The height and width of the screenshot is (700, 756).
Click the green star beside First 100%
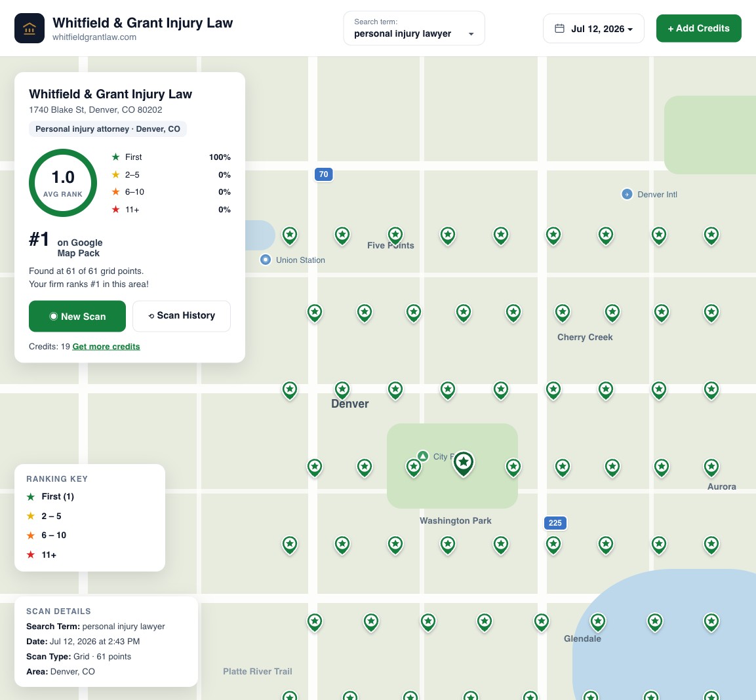coord(115,157)
